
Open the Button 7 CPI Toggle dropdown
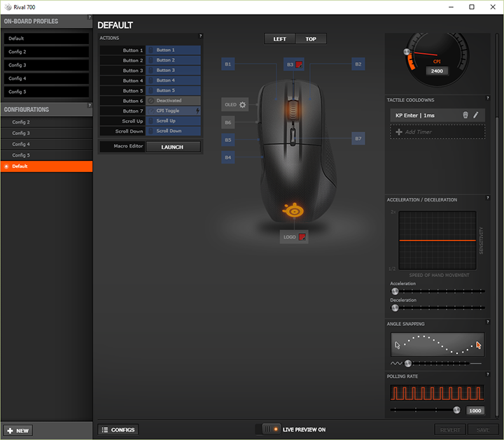pos(174,111)
